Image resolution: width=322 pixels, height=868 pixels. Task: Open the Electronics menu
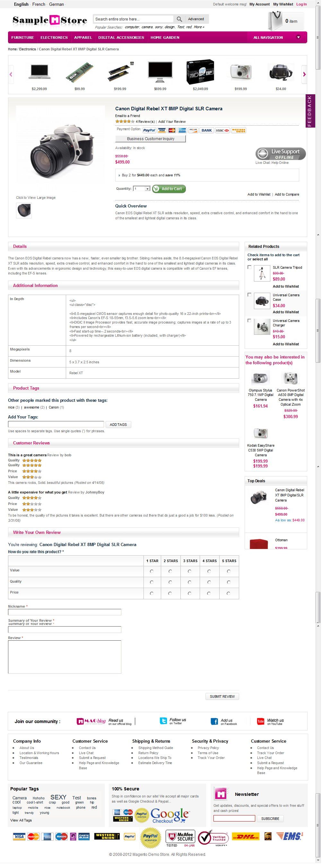click(x=54, y=38)
